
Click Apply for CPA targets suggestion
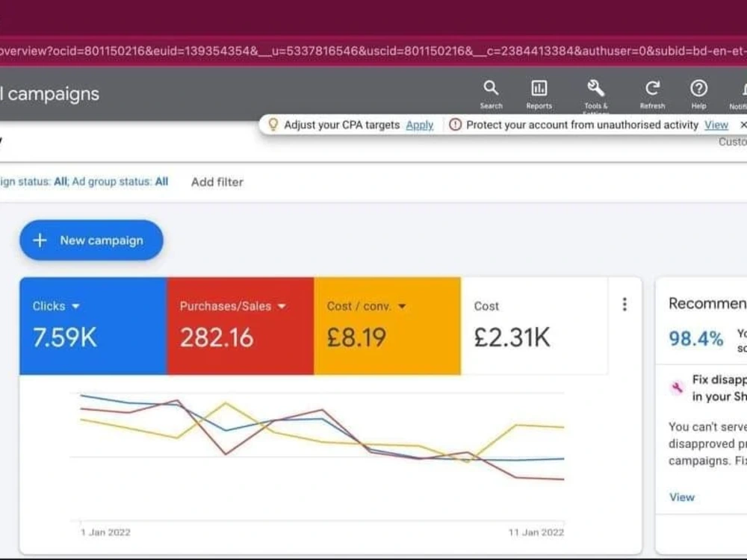(x=420, y=125)
